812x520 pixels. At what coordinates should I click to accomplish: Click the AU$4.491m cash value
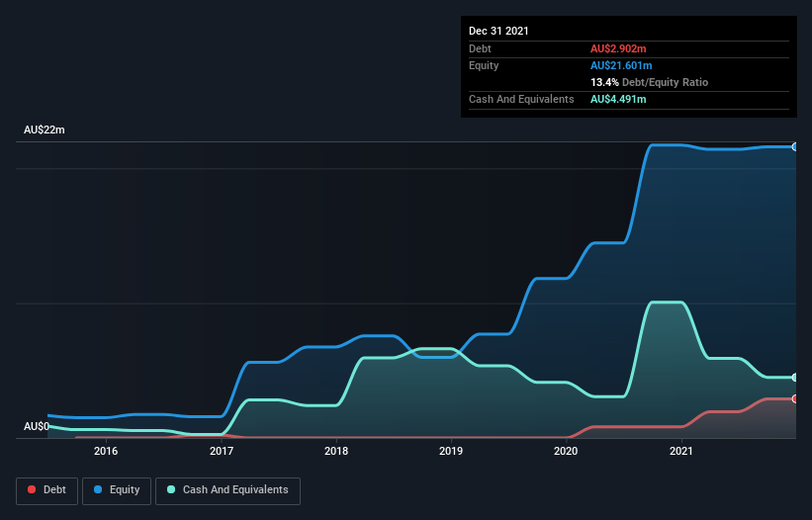[x=618, y=99]
